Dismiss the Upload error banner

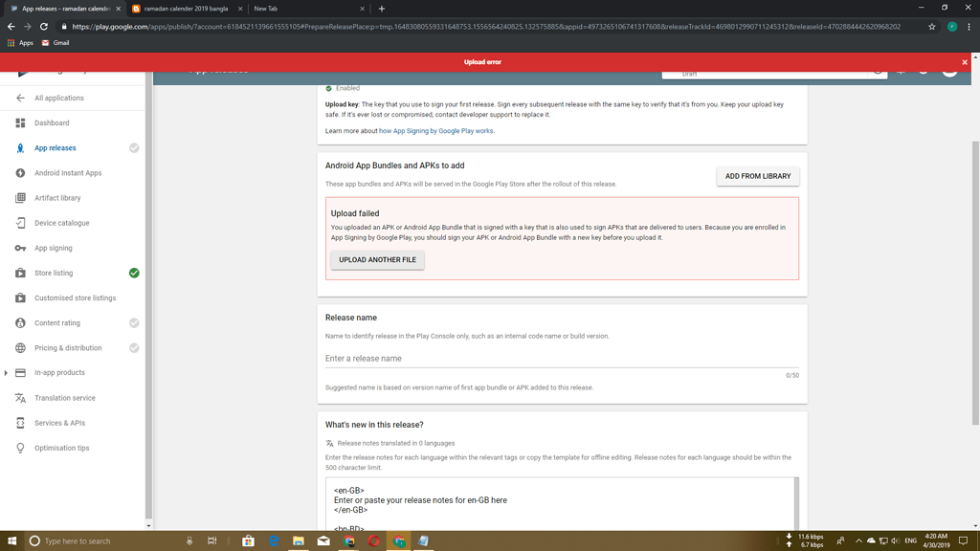[965, 62]
